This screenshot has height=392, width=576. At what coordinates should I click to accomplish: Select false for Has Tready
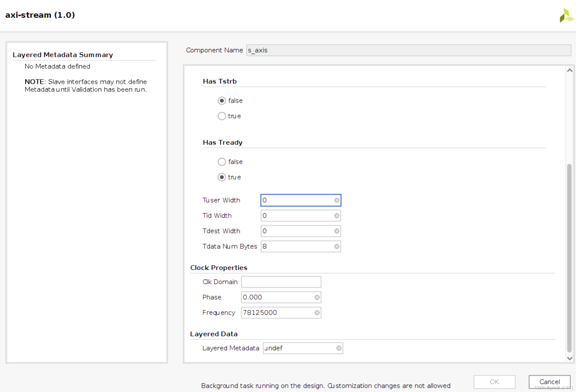[222, 162]
